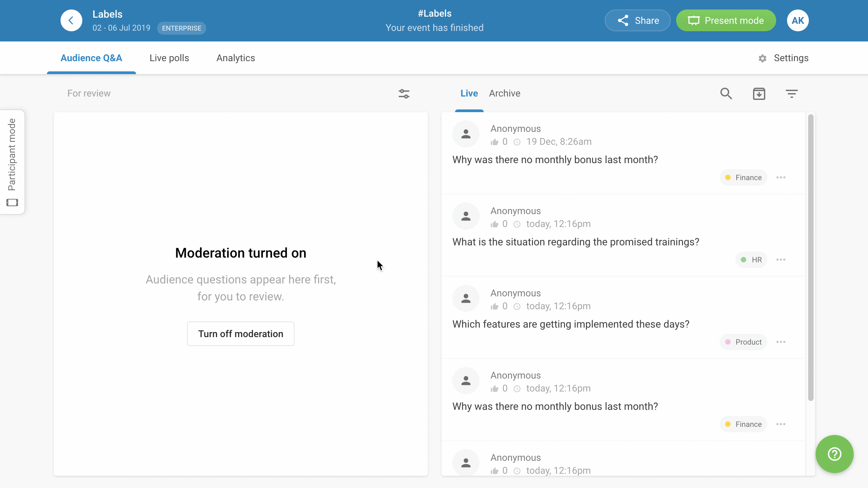This screenshot has height=488, width=868.
Task: Click the archive all questions icon
Action: (x=759, y=93)
